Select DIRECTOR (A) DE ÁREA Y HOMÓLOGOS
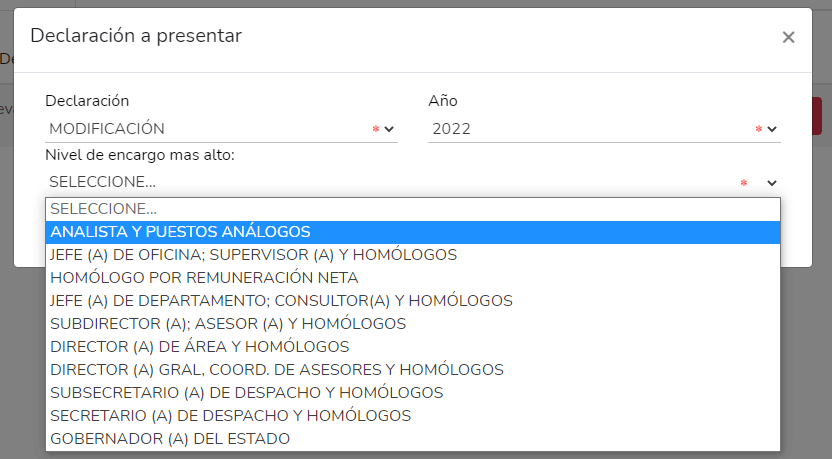Image resolution: width=832 pixels, height=459 pixels. (x=200, y=347)
